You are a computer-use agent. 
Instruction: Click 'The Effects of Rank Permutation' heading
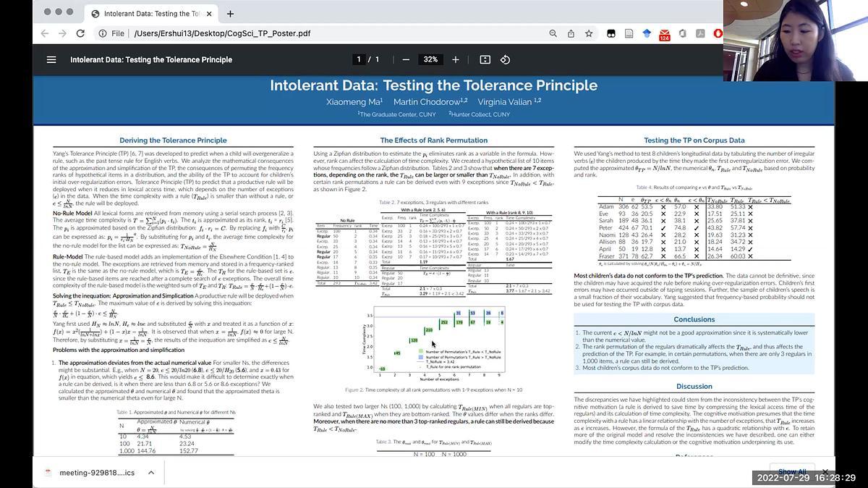click(434, 140)
